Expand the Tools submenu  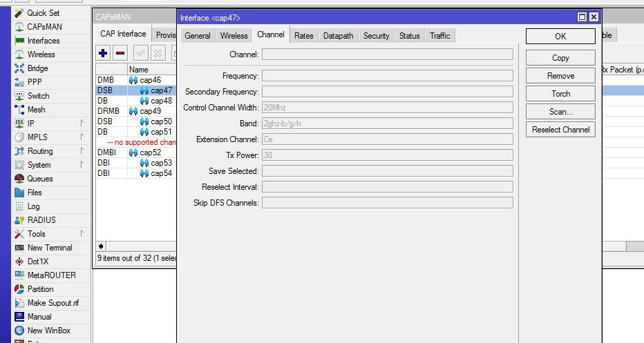(82, 234)
